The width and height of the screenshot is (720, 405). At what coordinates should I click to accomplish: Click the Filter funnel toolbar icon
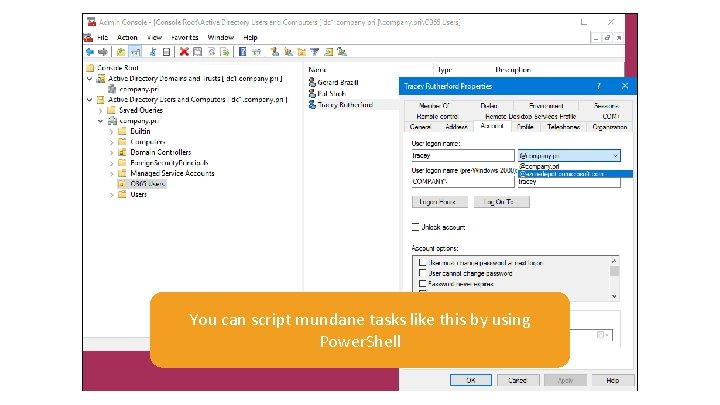[315, 52]
